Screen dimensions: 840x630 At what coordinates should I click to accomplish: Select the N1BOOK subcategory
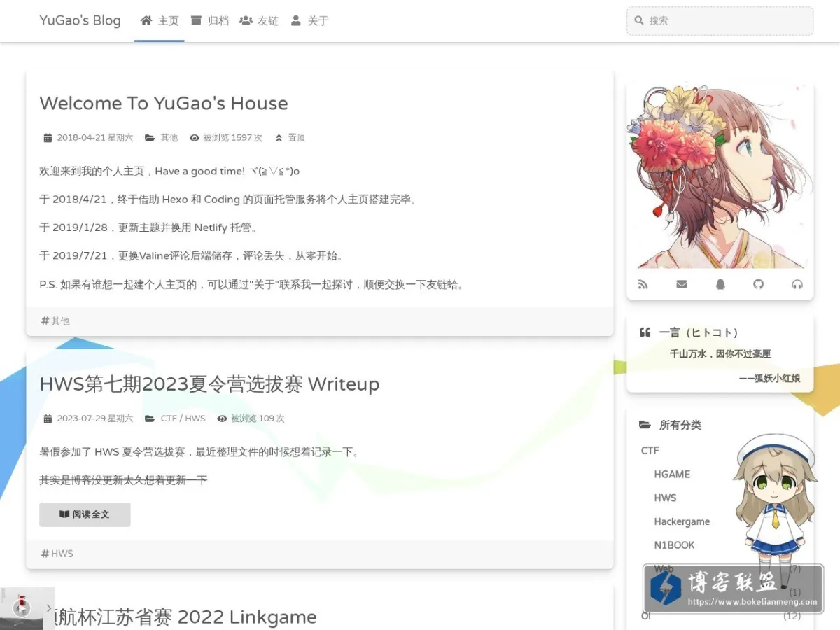[x=674, y=545]
